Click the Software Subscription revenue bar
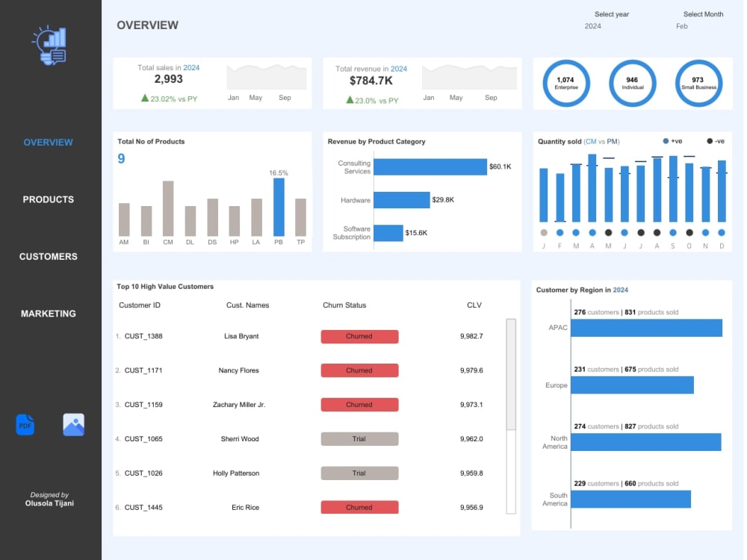This screenshot has width=747, height=560. 388,233
